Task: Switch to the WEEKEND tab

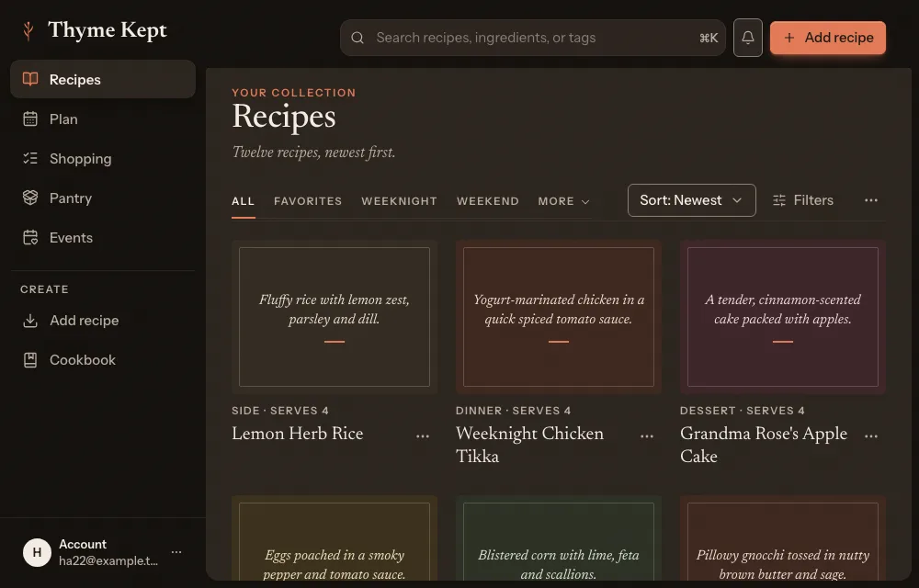Action: (488, 201)
